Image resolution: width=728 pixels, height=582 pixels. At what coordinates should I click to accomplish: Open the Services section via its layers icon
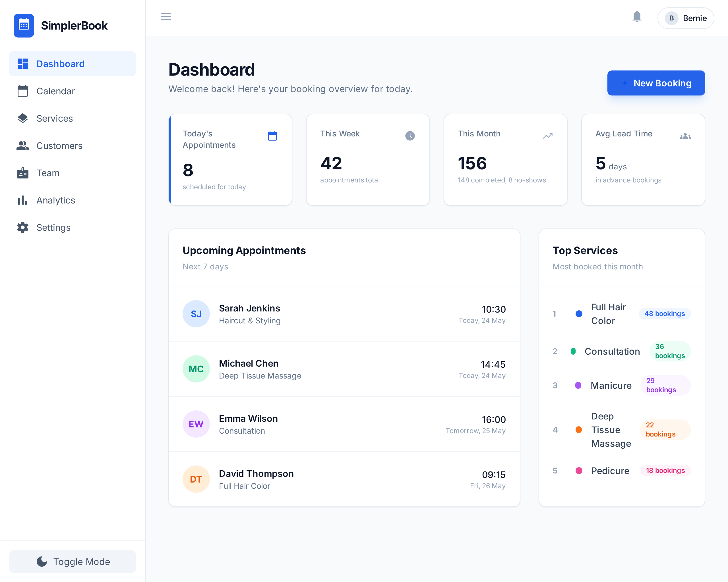click(23, 119)
